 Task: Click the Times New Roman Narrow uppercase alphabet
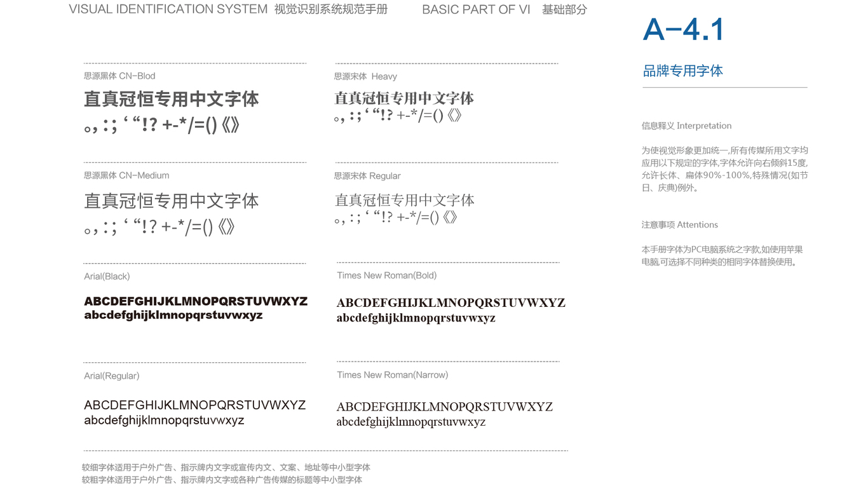445,407
